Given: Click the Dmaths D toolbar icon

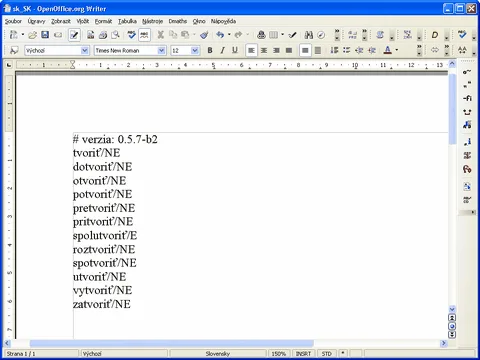Looking at the screenshot, I should [435, 35].
